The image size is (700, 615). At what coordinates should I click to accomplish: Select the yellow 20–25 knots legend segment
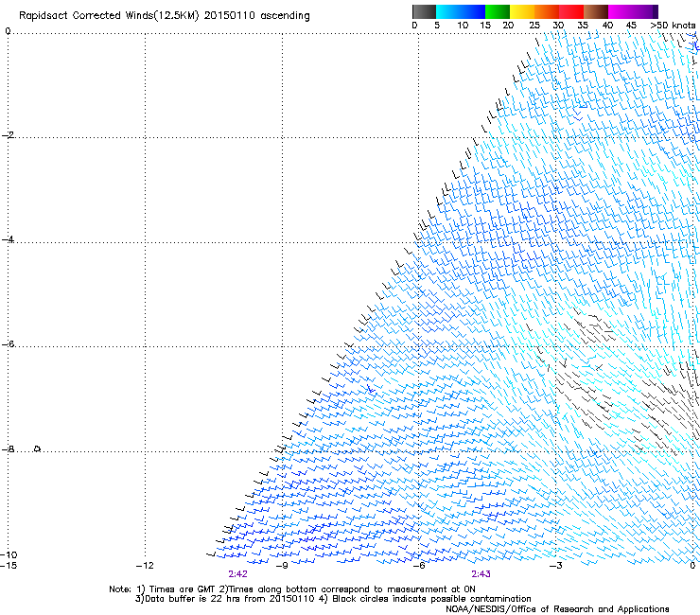point(522,11)
